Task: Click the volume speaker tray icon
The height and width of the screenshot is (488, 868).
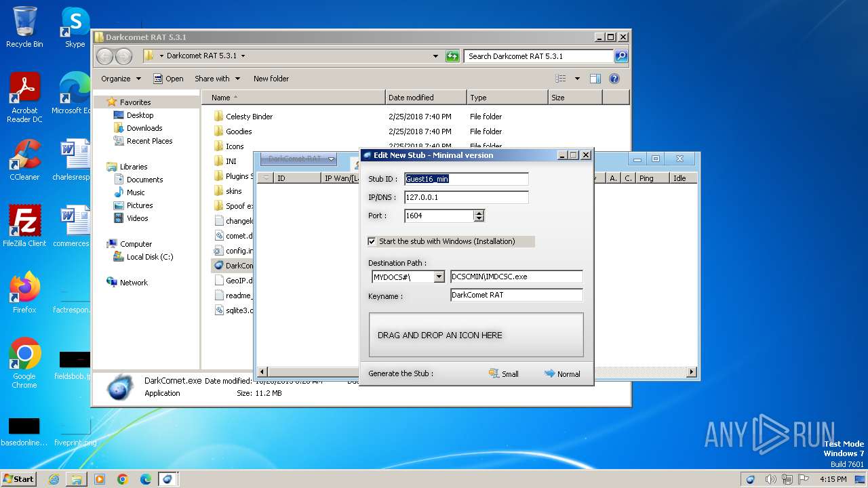Action: [x=770, y=479]
